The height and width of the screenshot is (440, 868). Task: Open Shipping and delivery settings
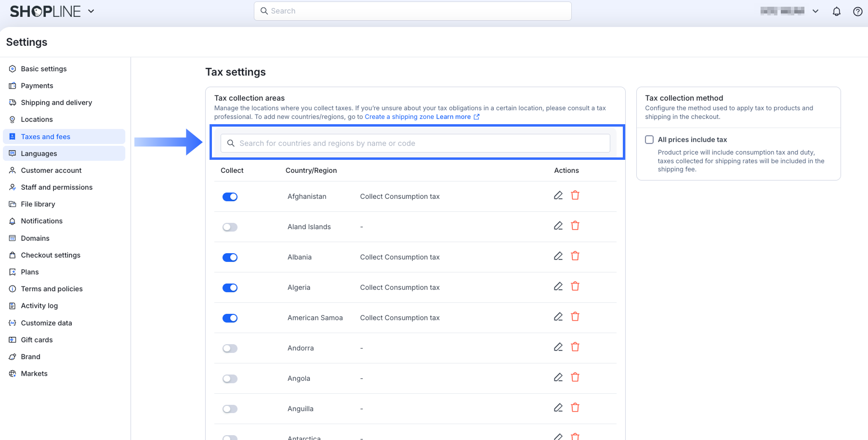(56, 103)
